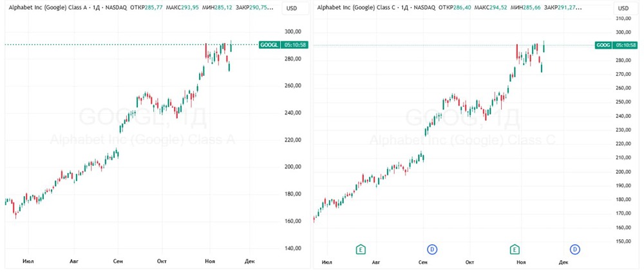This screenshot has height=272, width=644.
Task: Click the dividend marker near Дек on Class C chart
Action: pyautogui.click(x=574, y=249)
